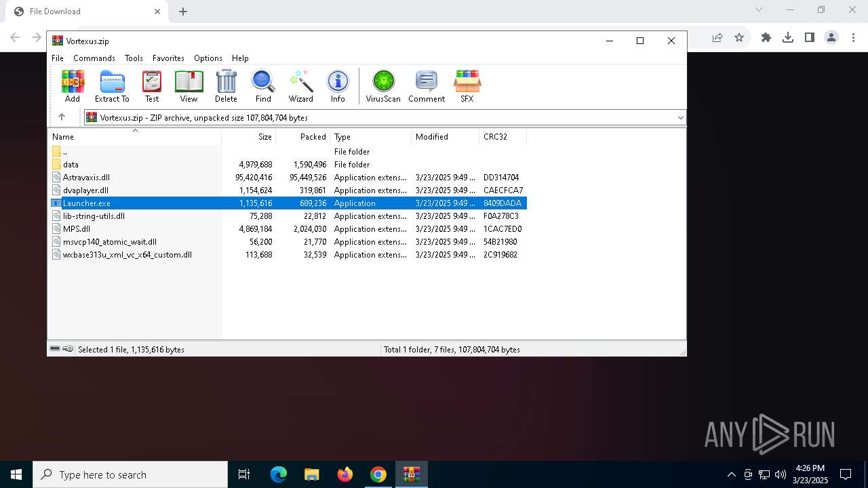Open Firefox from taskbar
The height and width of the screenshot is (488, 868).
point(345,474)
